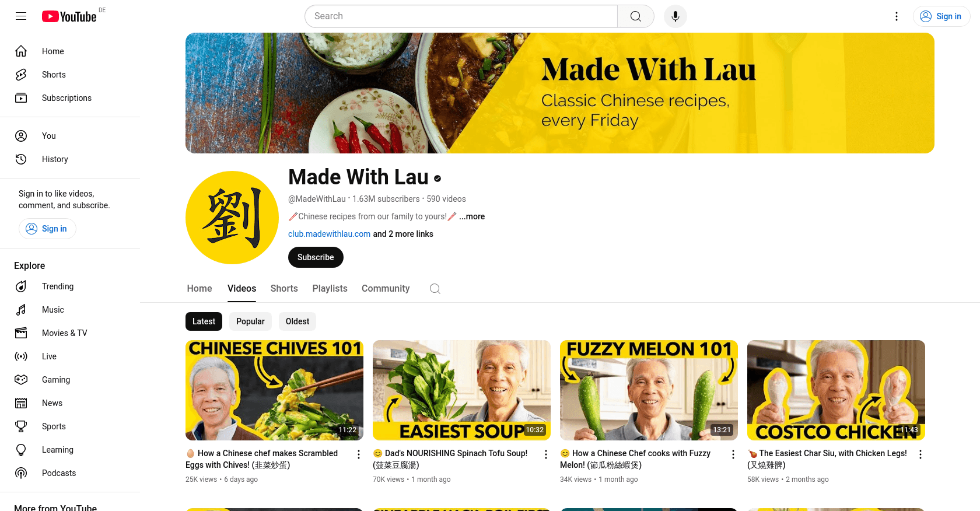The height and width of the screenshot is (511, 980).
Task: Click the magnifier search button
Action: pyautogui.click(x=636, y=16)
